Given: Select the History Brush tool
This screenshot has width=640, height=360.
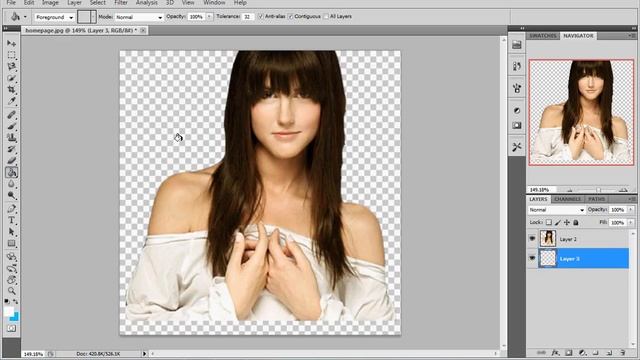Looking at the screenshot, I should (11, 149).
